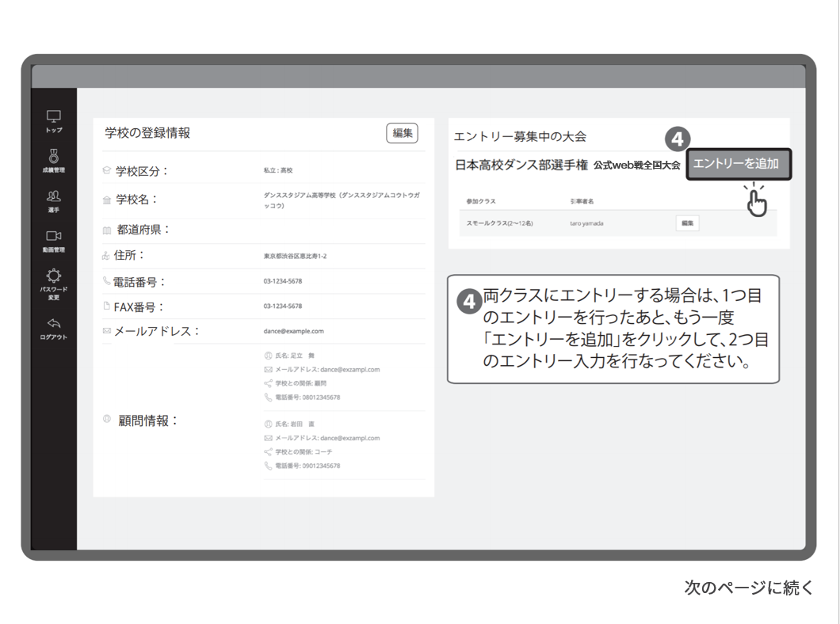Click the building icon beside 学校名
Image resolution: width=840 pixels, height=624 pixels.
(107, 200)
